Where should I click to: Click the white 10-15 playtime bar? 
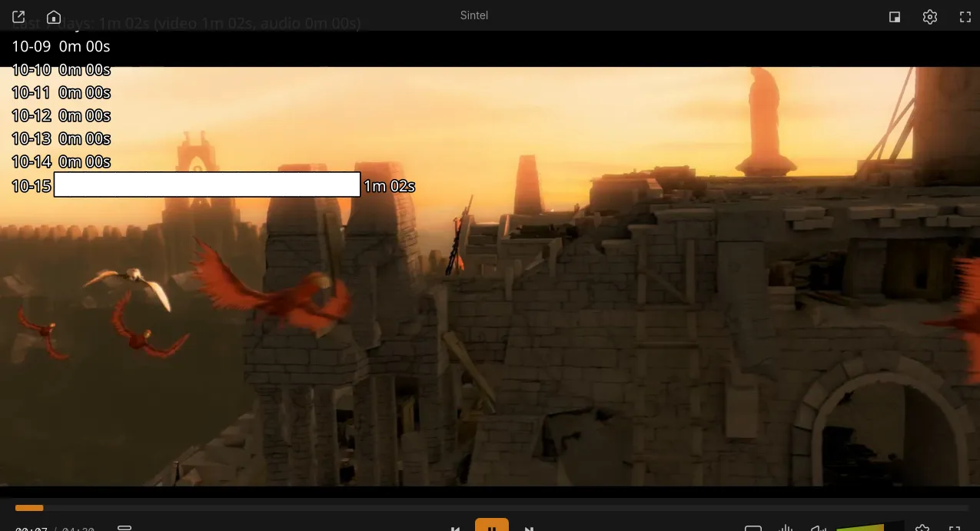pyautogui.click(x=208, y=184)
